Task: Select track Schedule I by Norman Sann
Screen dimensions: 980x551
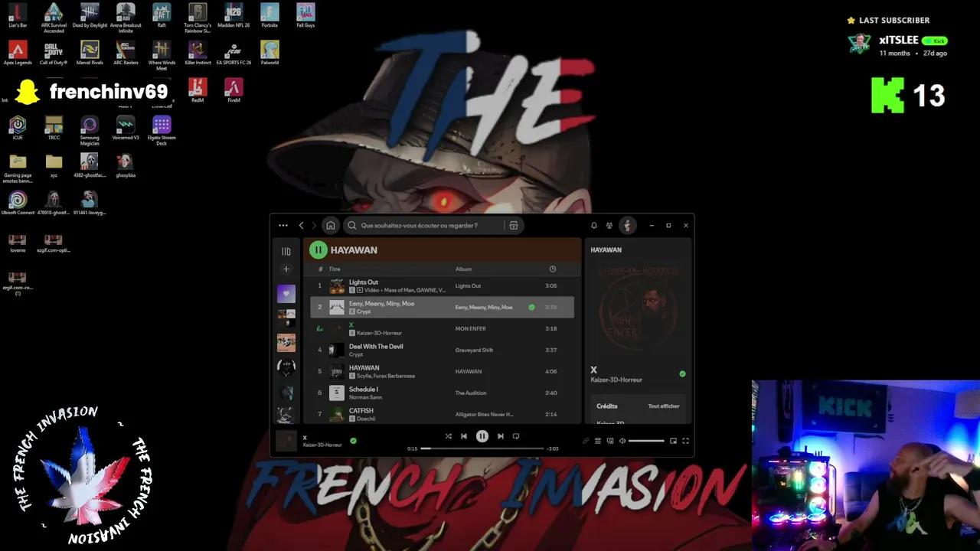Action: click(442, 393)
